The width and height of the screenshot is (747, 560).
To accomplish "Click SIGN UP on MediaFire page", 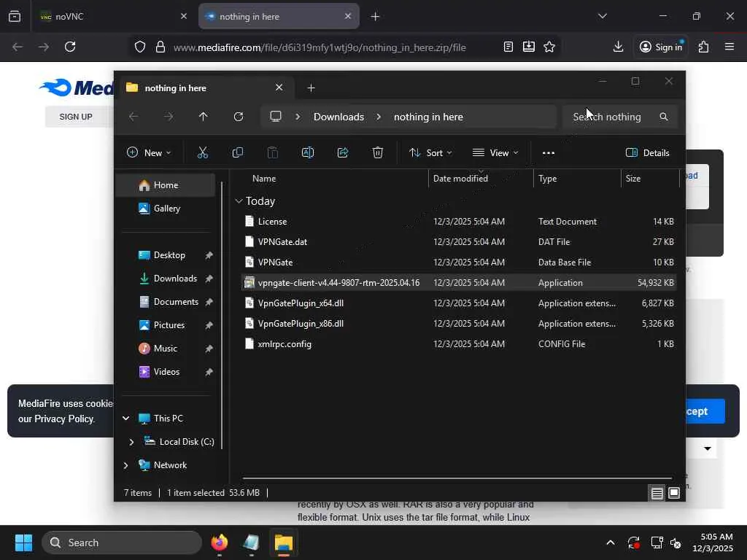I will point(76,117).
